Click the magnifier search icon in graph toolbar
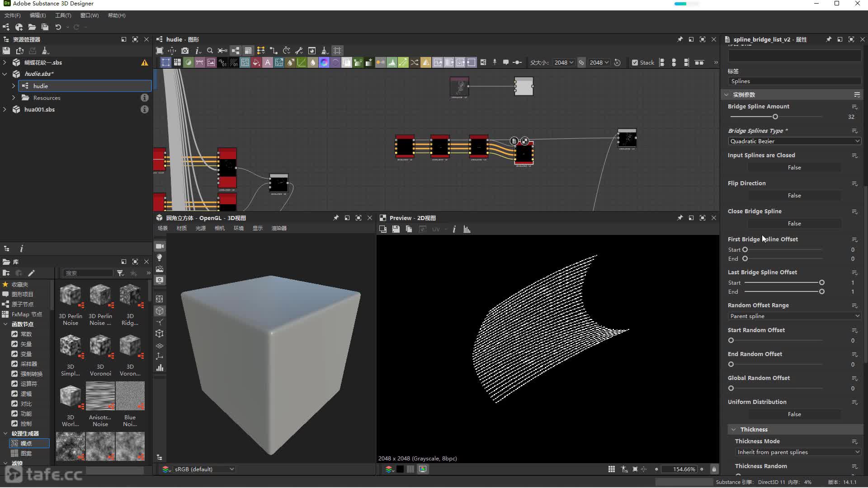868x488 pixels. click(210, 51)
